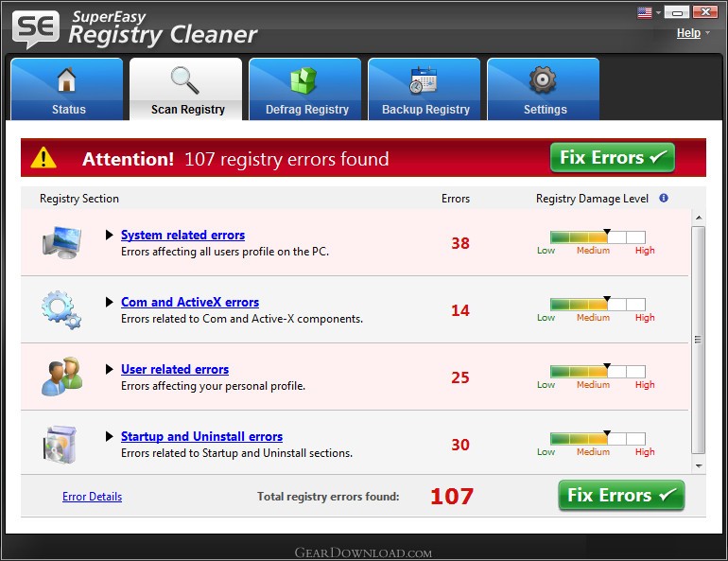Viewport: 728px width, 561px height.
Task: Click the Error Details link
Action: (92, 497)
